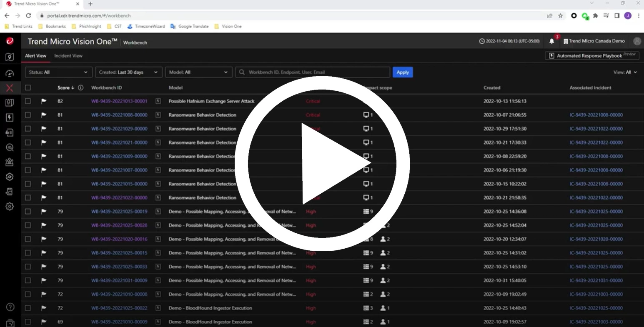This screenshot has height=327, width=644.
Task: Select checkbox for WB-9439-20221025-00019 row
Action: coord(28,212)
